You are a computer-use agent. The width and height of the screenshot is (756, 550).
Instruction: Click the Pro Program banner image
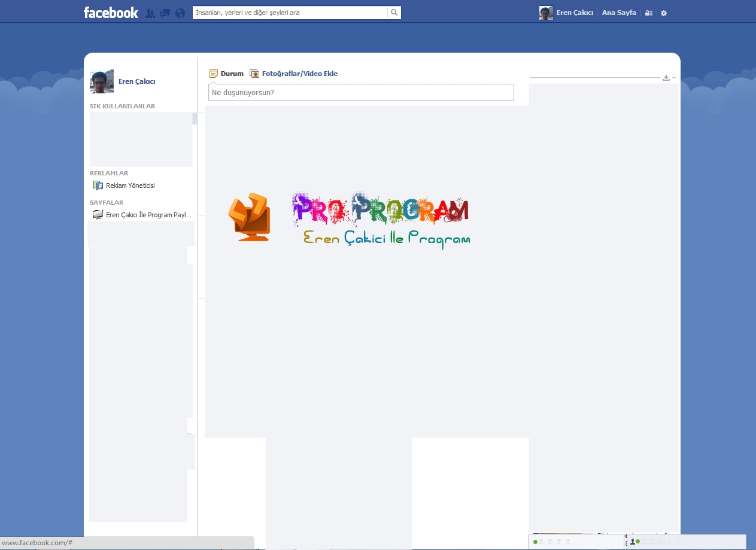click(349, 220)
